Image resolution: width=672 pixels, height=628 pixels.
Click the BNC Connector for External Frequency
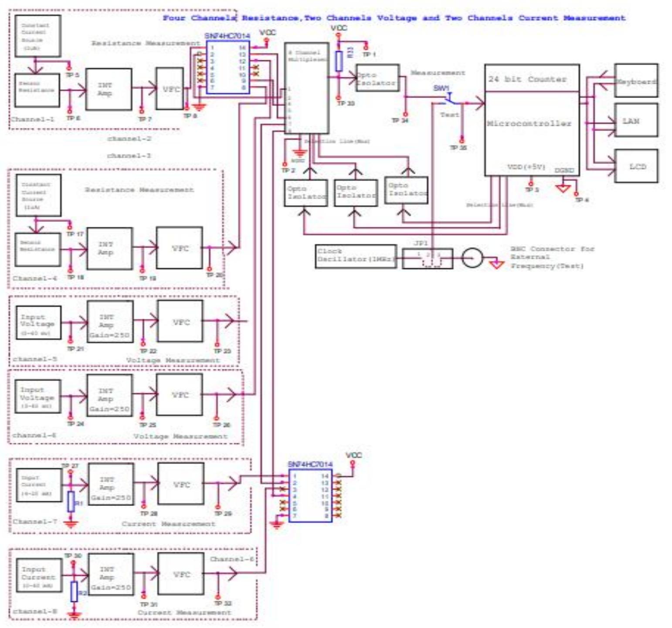pos(473,258)
